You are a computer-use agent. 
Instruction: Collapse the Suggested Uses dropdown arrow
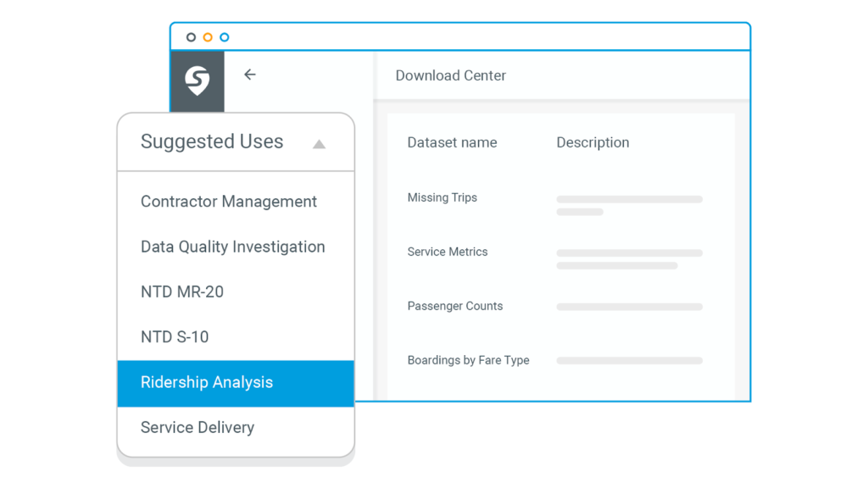(319, 144)
